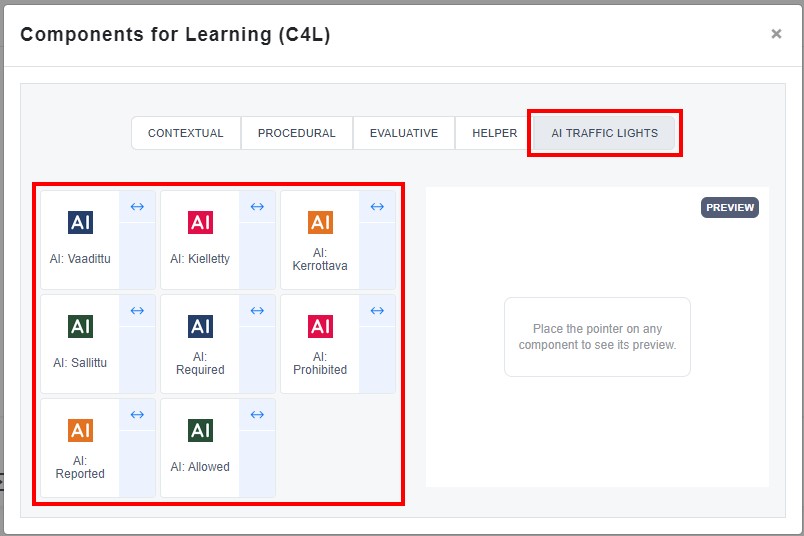Image resolution: width=804 pixels, height=536 pixels.
Task: Toggle full-width arrow for AI: Required
Action: (x=257, y=311)
